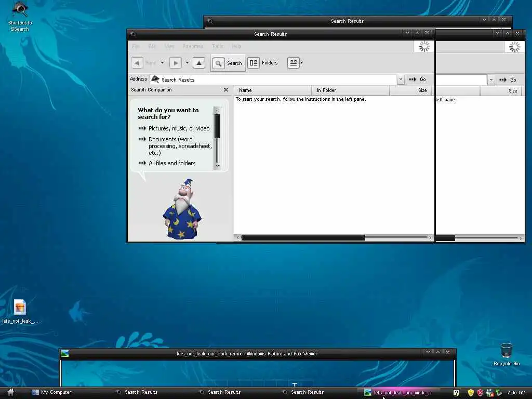The width and height of the screenshot is (532, 399).
Task: Click the Forward arrow toolbar button
Action: (x=176, y=63)
